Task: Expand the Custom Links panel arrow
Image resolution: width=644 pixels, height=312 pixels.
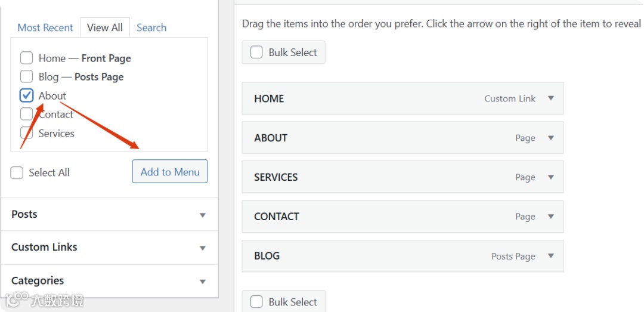Action: pos(202,248)
